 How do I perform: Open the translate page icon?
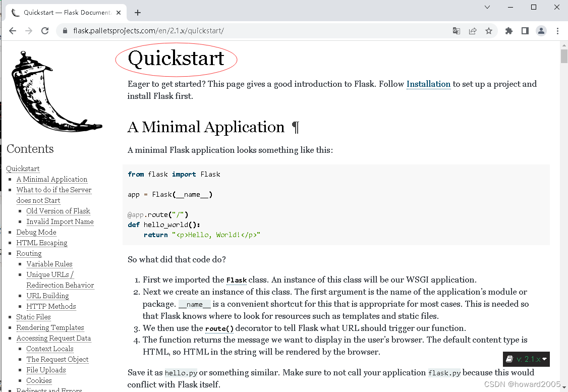[x=457, y=31]
